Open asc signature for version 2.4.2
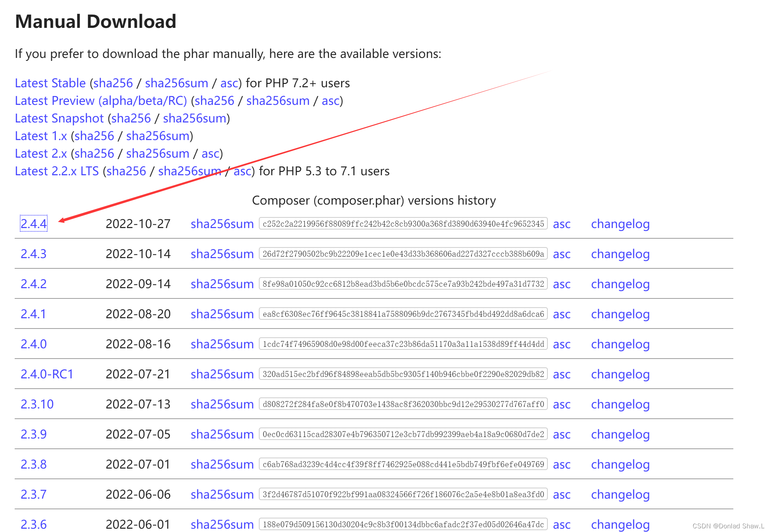 click(x=562, y=284)
